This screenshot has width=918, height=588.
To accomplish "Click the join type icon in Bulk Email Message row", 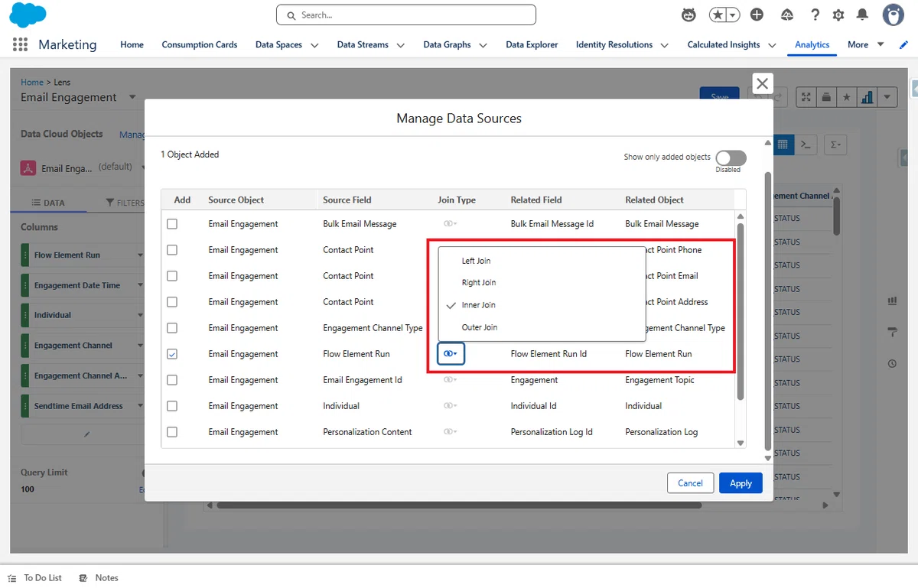I will [450, 224].
